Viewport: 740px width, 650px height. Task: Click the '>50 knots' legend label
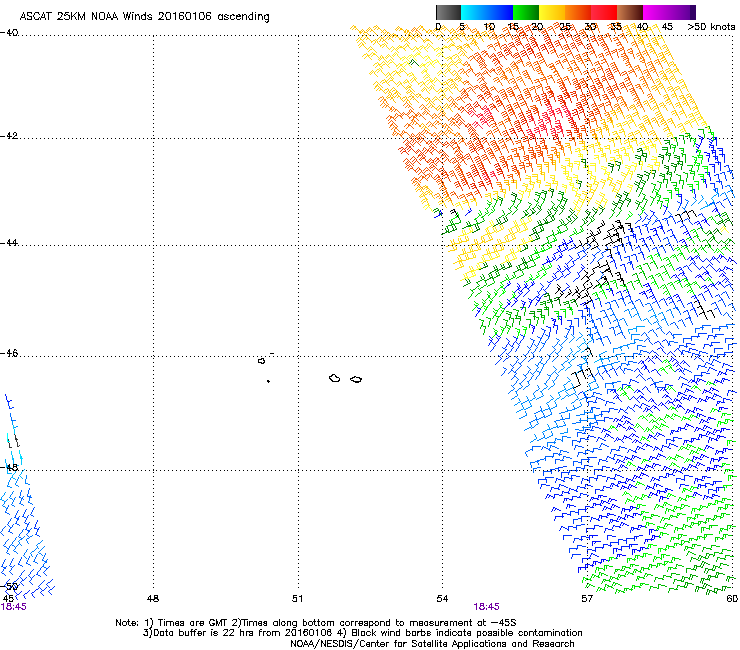pyautogui.click(x=711, y=27)
